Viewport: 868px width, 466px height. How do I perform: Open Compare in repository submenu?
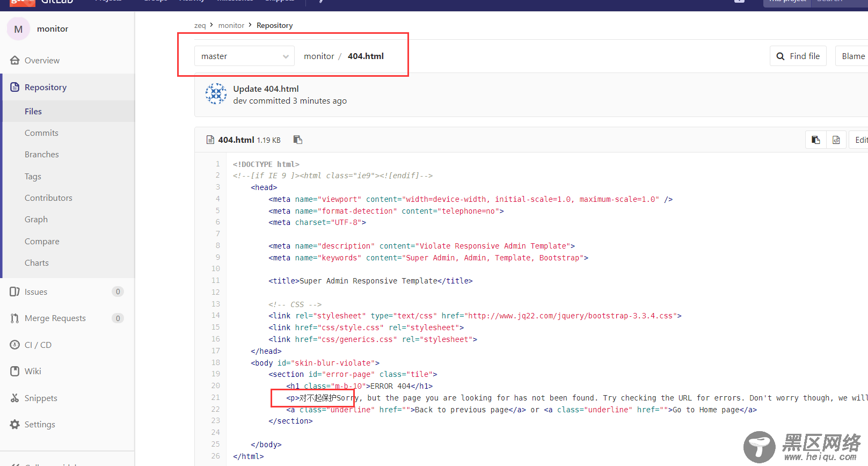tap(42, 241)
